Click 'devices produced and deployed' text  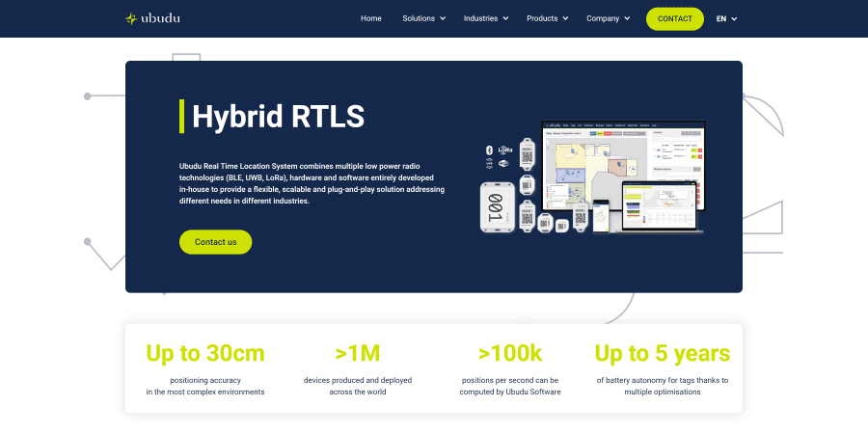(358, 380)
